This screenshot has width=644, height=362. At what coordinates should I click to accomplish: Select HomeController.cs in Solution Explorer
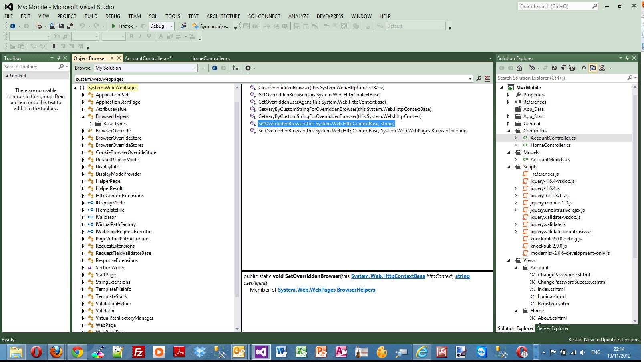[x=550, y=145]
